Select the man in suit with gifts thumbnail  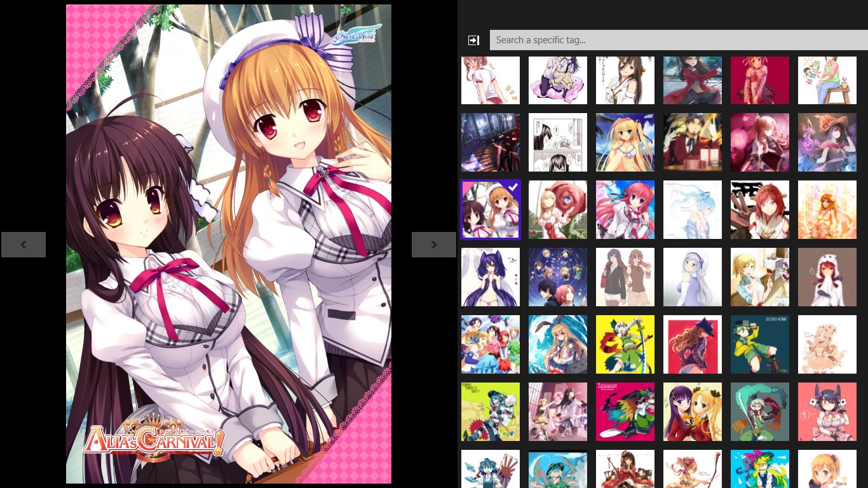click(692, 142)
